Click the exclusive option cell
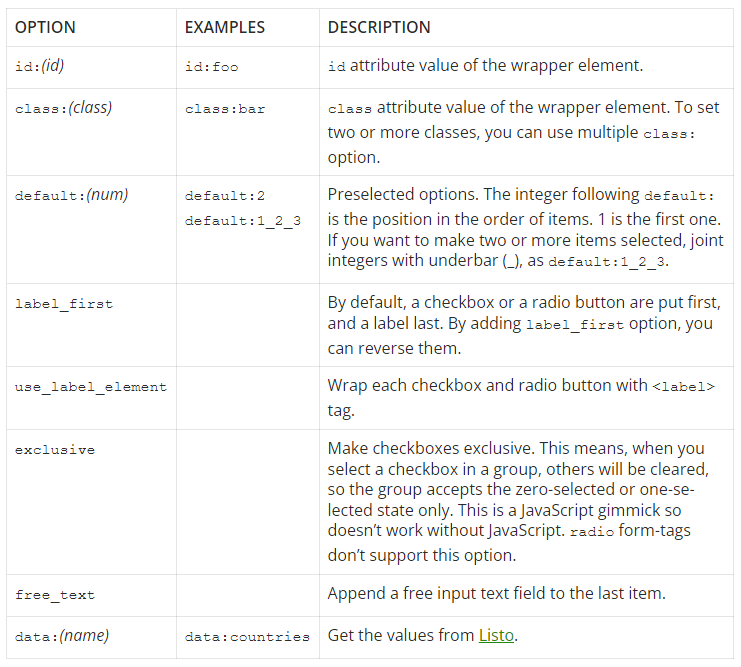The width and height of the screenshot is (741, 667). [55, 450]
